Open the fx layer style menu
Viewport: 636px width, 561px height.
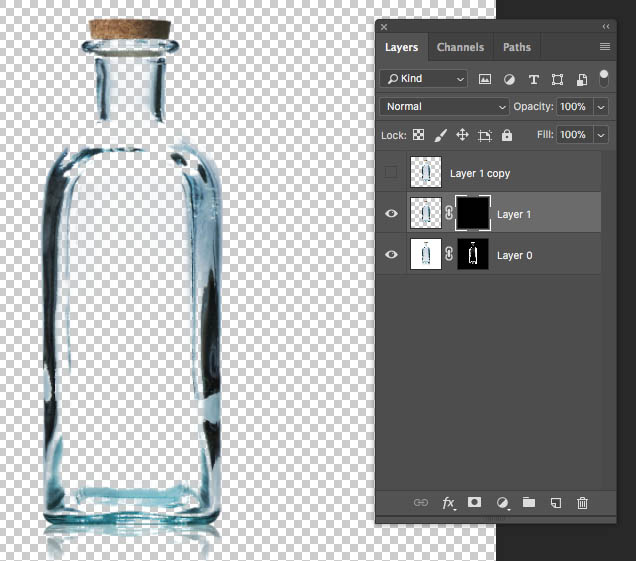coord(448,503)
